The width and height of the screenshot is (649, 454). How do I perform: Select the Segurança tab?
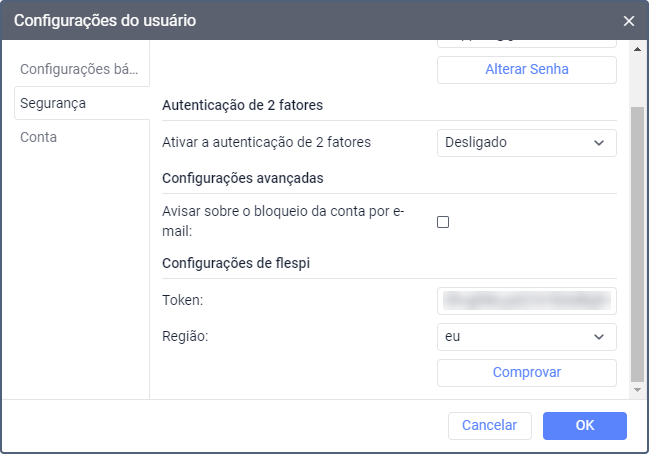coord(53,103)
